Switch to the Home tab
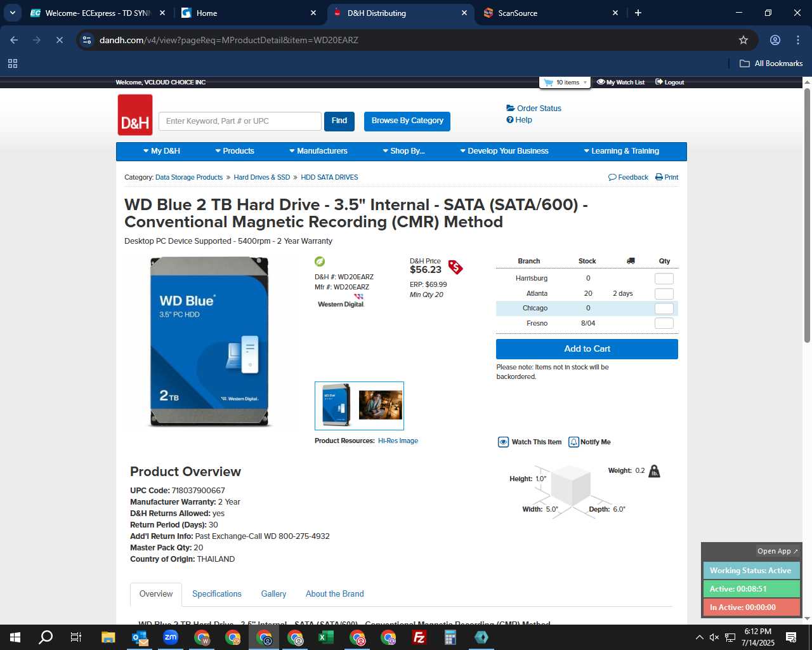Screen dimensions: 812x650 249,13
